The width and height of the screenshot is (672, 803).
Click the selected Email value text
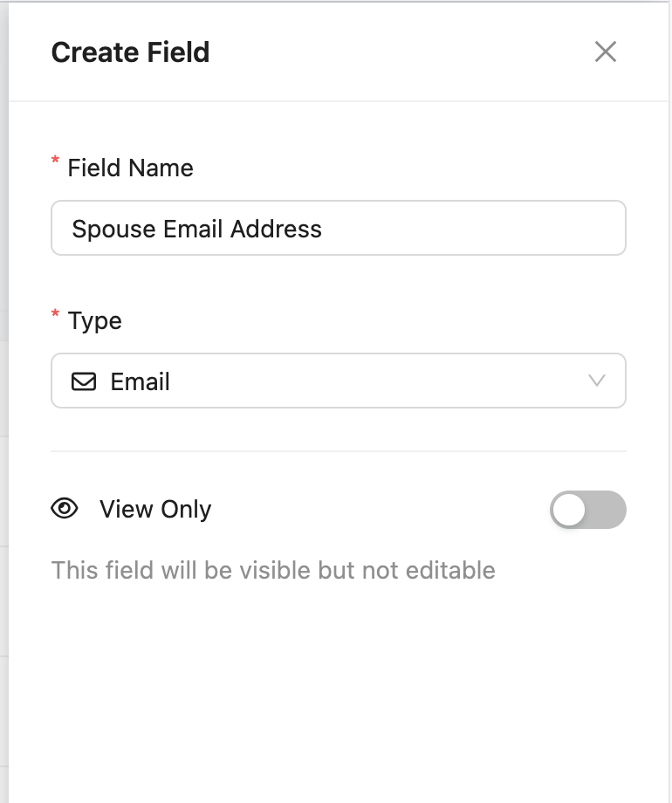pyautogui.click(x=141, y=381)
